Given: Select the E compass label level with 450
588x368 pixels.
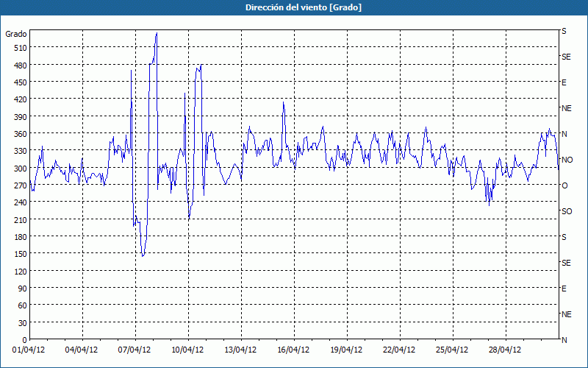Looking at the screenshot, I should [564, 82].
